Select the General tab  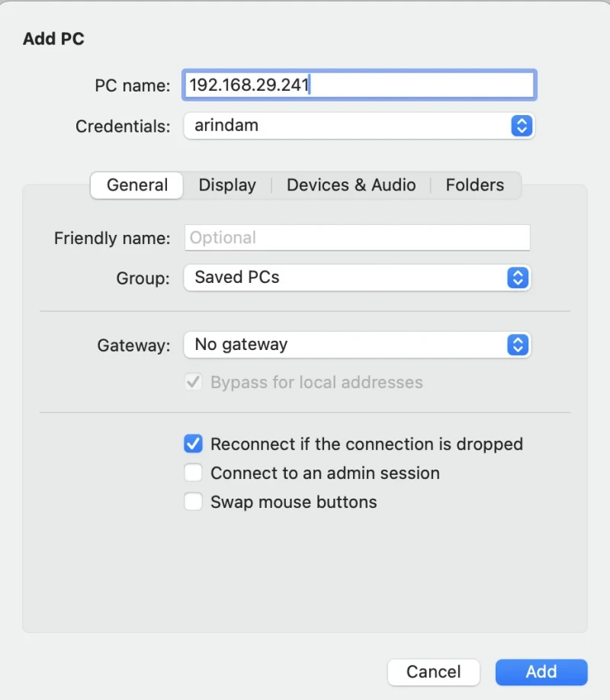136,185
